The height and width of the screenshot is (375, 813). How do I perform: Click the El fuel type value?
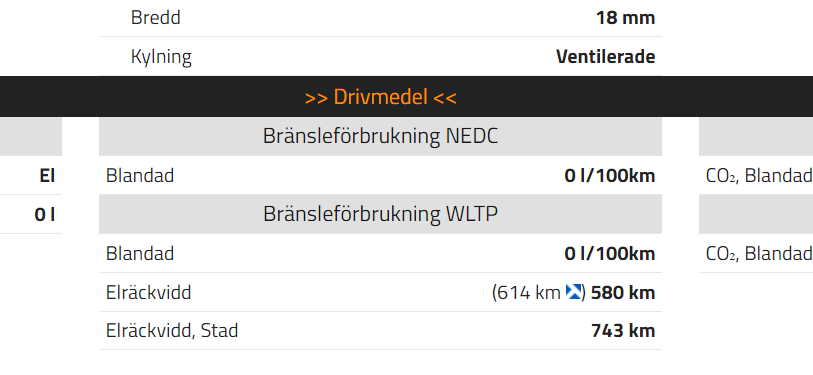(47, 176)
